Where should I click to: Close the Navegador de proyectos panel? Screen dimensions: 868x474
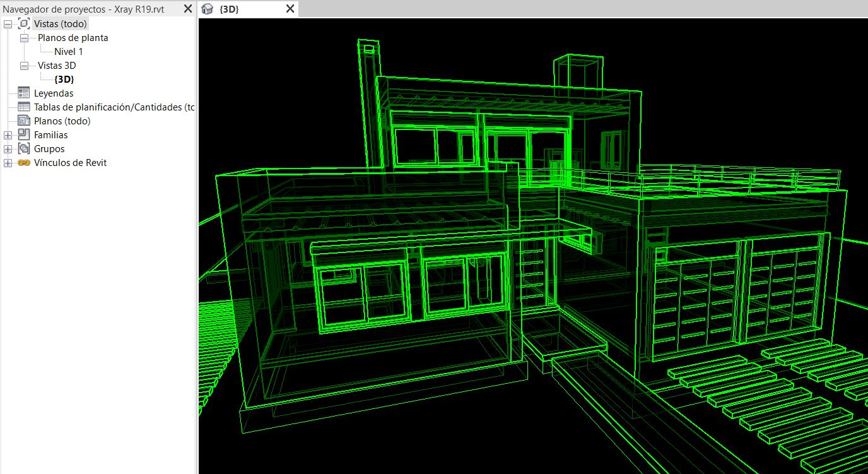click(187, 9)
